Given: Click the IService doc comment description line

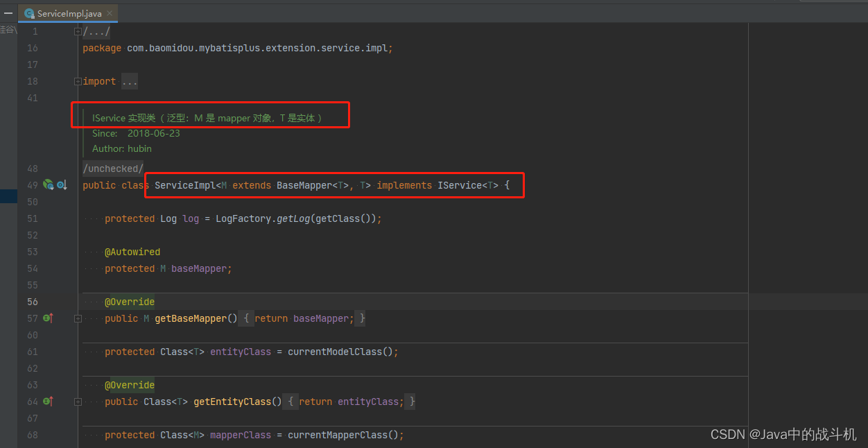Looking at the screenshot, I should (x=207, y=118).
